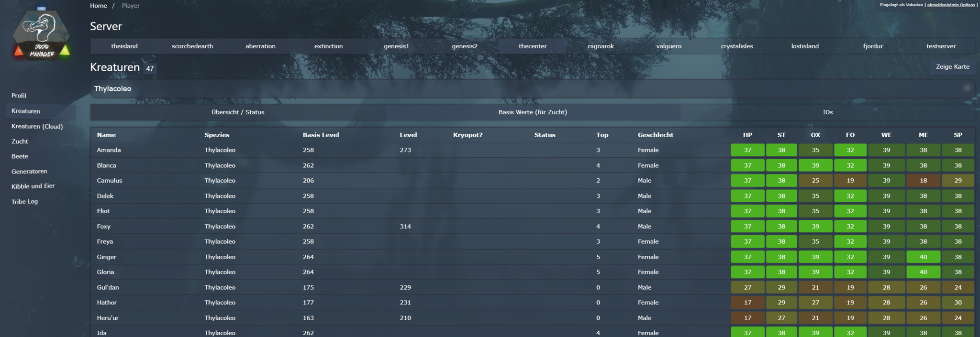Sort table by Basis Level header

[321, 135]
